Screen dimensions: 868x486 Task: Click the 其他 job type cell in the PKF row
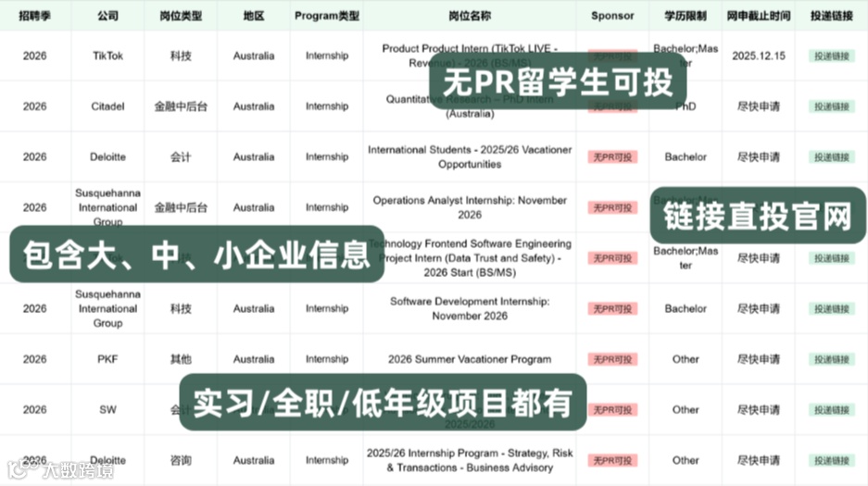click(181, 359)
